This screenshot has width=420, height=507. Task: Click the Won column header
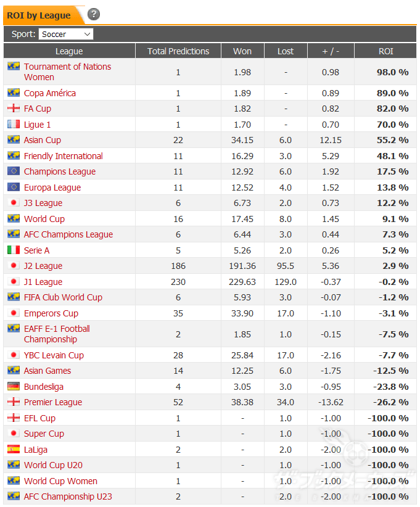[242, 51]
